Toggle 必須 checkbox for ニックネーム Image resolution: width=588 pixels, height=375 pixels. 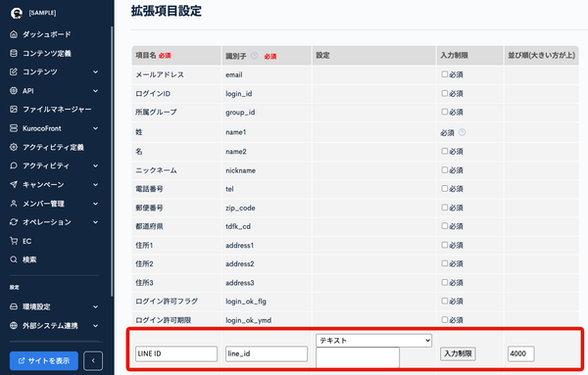pos(444,169)
